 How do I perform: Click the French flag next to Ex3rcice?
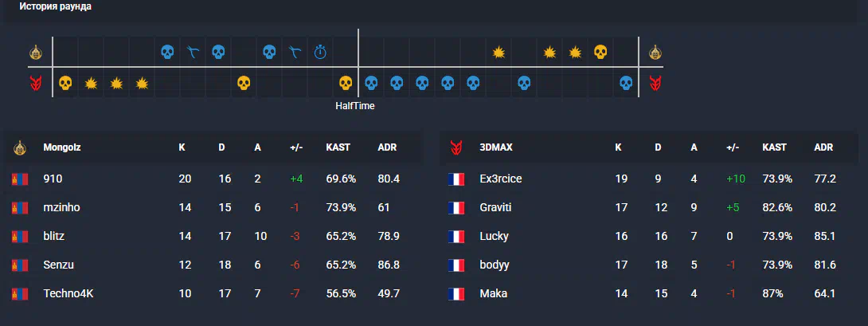(456, 179)
